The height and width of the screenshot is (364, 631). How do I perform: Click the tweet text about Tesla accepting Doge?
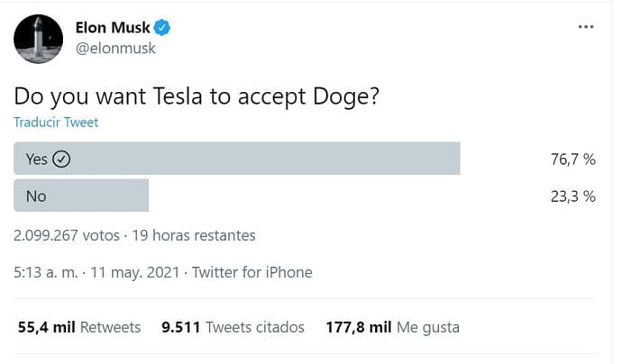pyautogui.click(x=197, y=97)
